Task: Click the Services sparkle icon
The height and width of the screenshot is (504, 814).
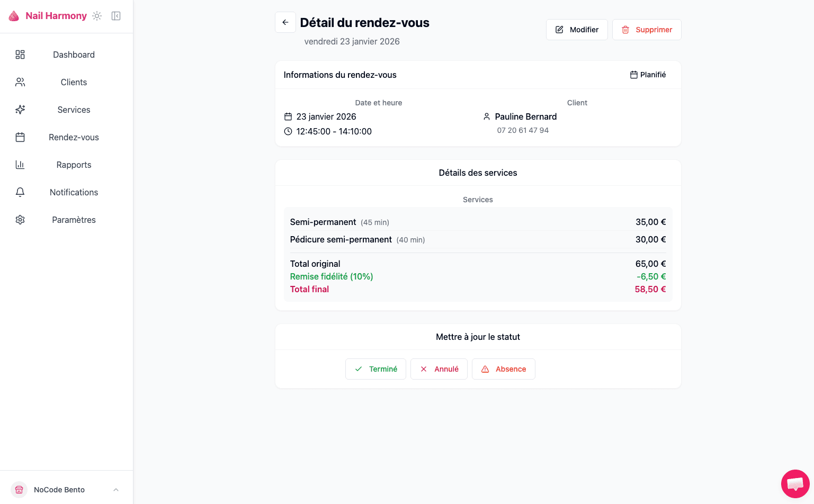Action: coord(20,110)
